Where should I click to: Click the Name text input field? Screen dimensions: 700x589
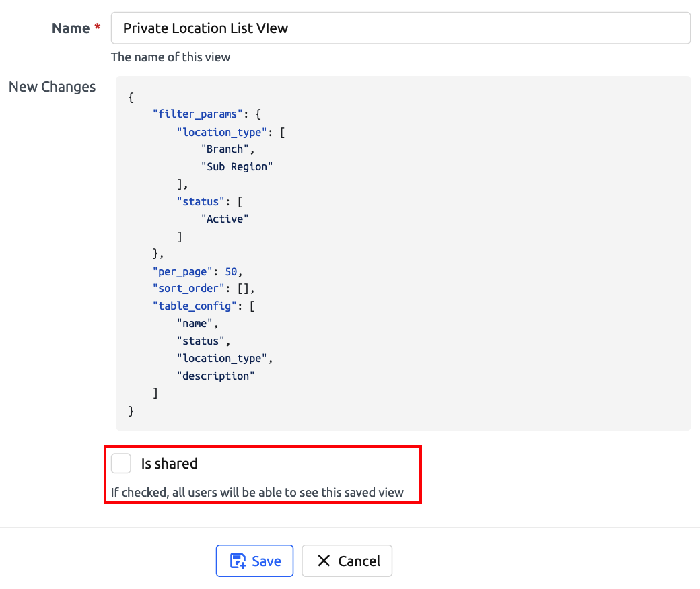pyautogui.click(x=400, y=28)
